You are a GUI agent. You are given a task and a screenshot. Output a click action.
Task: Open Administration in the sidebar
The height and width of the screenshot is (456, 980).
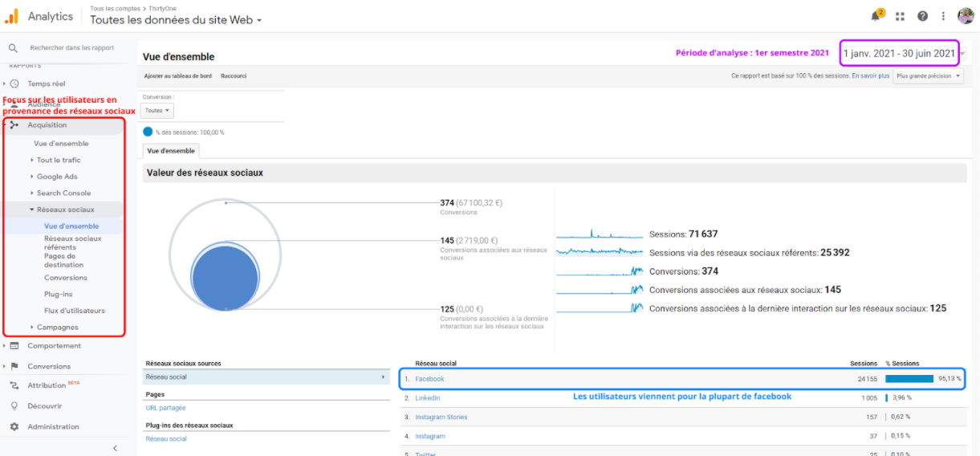(53, 427)
